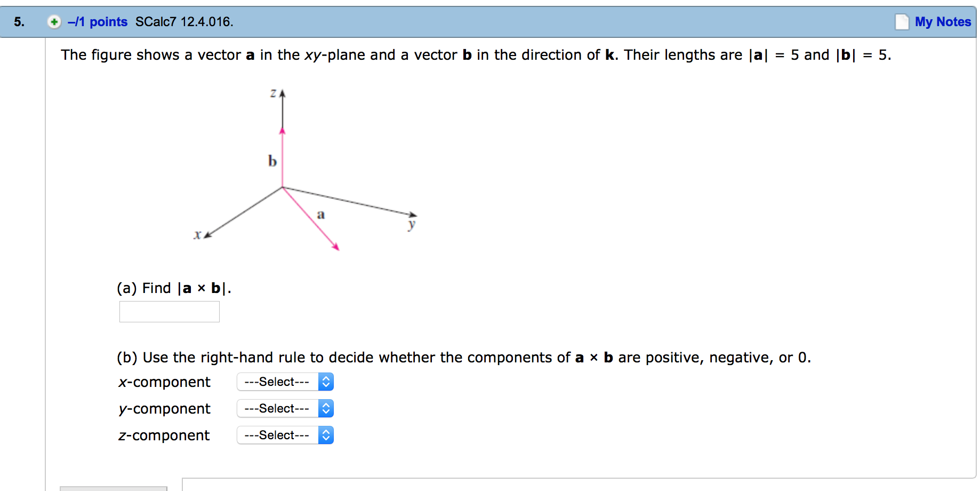Open the z-component Select dropdown
The width and height of the screenshot is (980, 491).
(x=285, y=435)
